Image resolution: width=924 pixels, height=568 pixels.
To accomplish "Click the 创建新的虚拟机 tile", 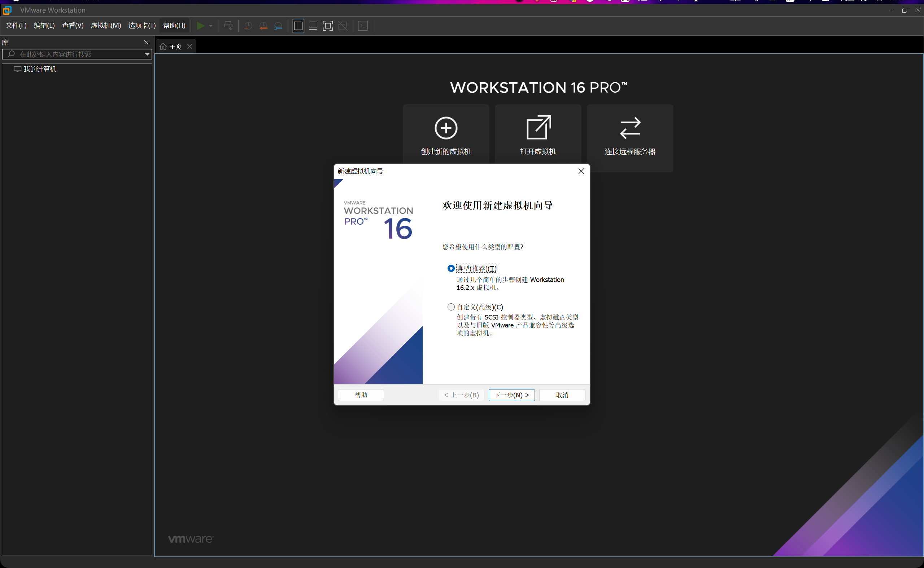I will click(446, 138).
